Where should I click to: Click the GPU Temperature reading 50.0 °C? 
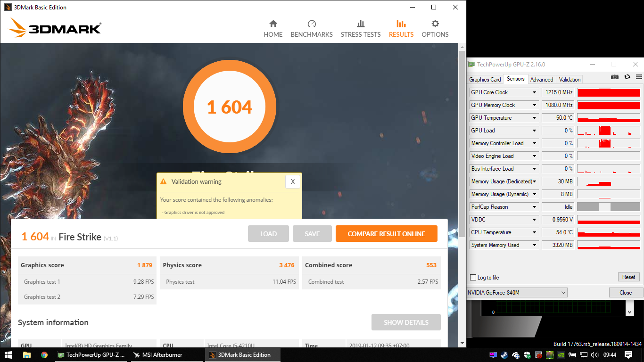click(x=558, y=118)
